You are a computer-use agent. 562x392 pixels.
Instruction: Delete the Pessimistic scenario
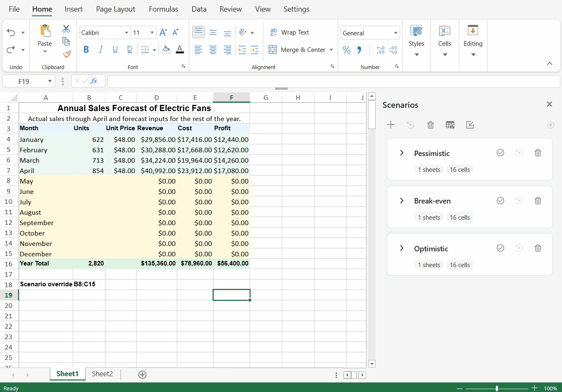538,153
